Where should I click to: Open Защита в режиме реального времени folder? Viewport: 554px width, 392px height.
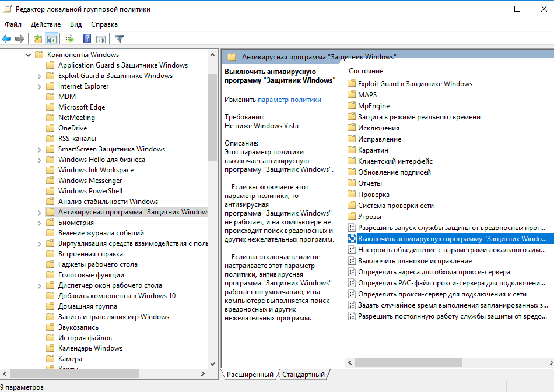pos(414,117)
